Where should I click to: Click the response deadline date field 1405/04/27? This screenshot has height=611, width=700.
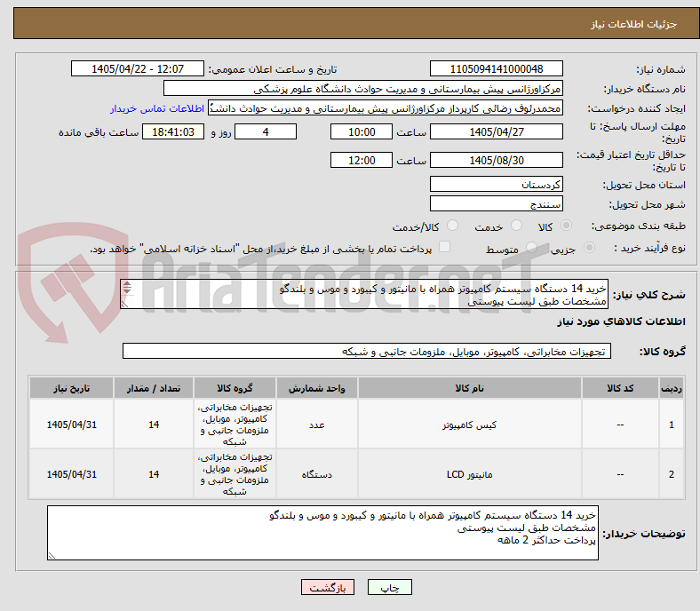(496, 131)
